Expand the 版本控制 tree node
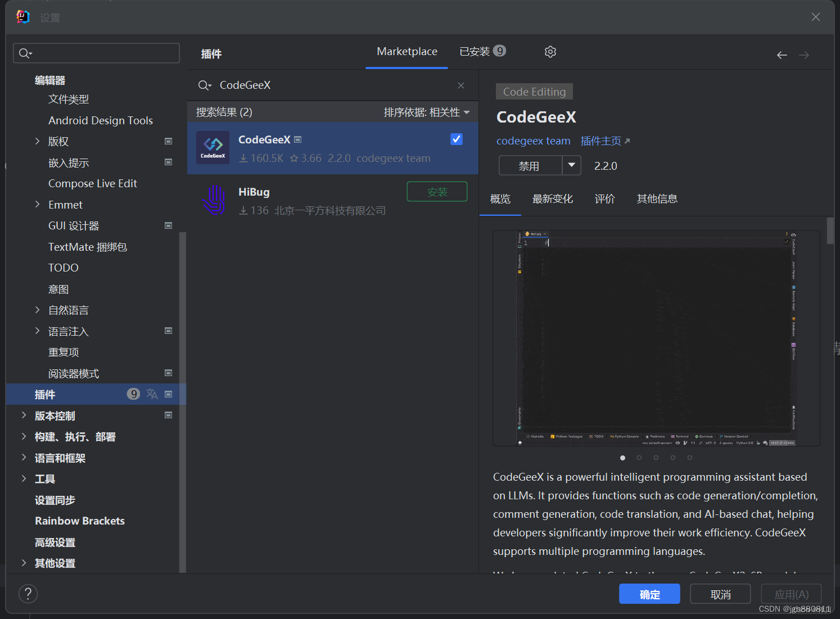840x619 pixels. (24, 415)
